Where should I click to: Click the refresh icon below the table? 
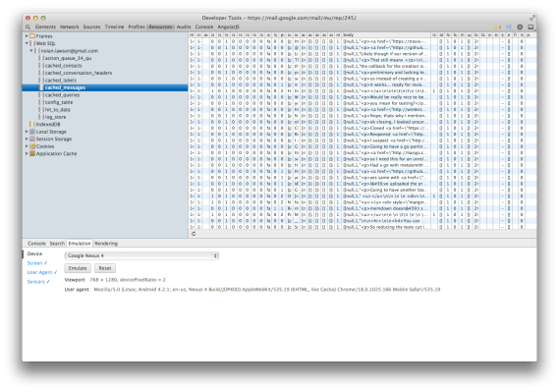[194, 234]
